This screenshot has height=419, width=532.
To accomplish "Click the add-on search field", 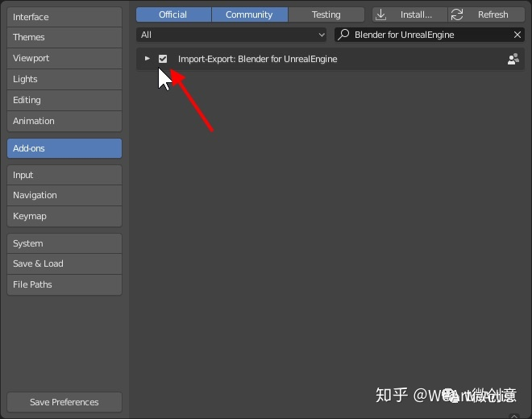I will click(x=429, y=35).
